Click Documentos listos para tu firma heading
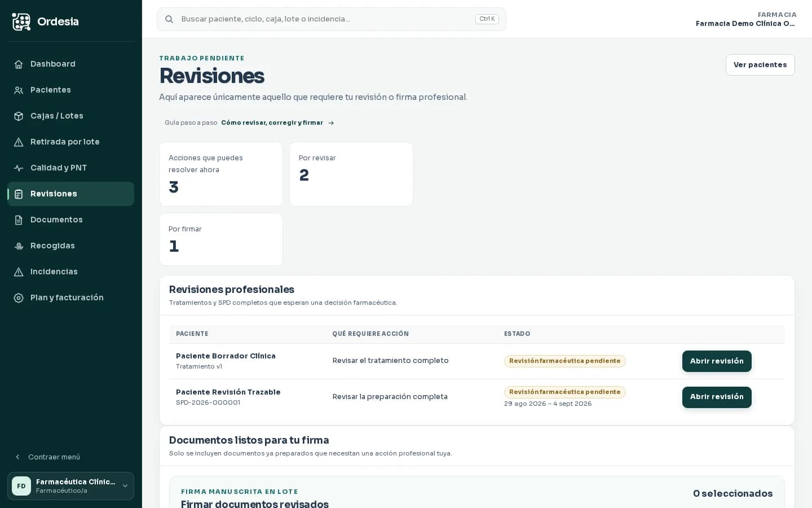This screenshot has height=508, width=812. pyautogui.click(x=249, y=440)
